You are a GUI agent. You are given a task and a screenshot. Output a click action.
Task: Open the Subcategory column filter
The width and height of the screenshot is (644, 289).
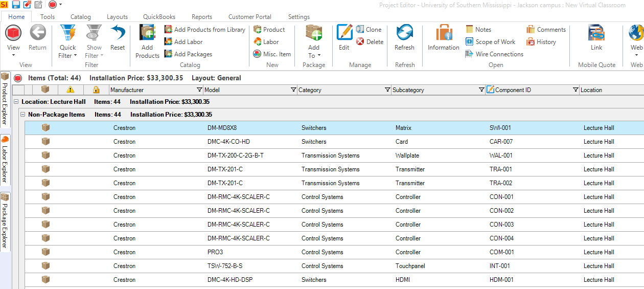coord(481,90)
